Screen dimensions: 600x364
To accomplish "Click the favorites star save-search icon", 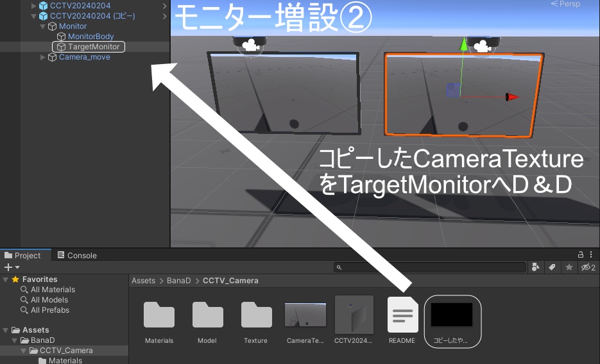I will [x=569, y=267].
